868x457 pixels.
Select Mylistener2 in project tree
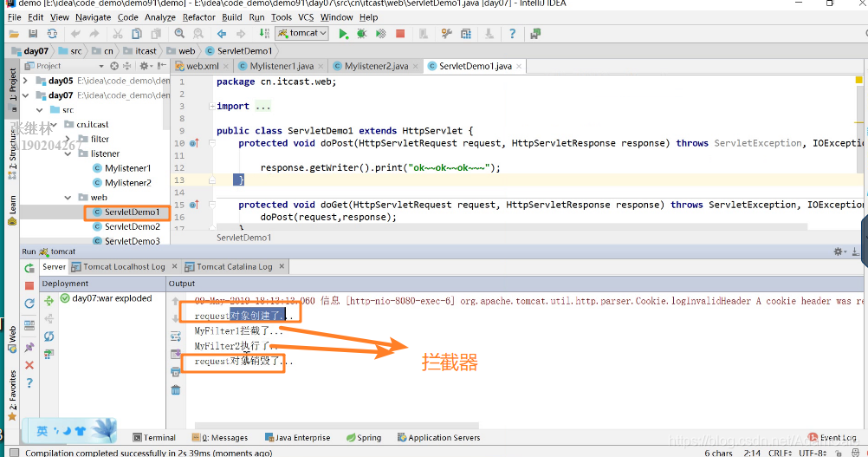[x=128, y=183]
